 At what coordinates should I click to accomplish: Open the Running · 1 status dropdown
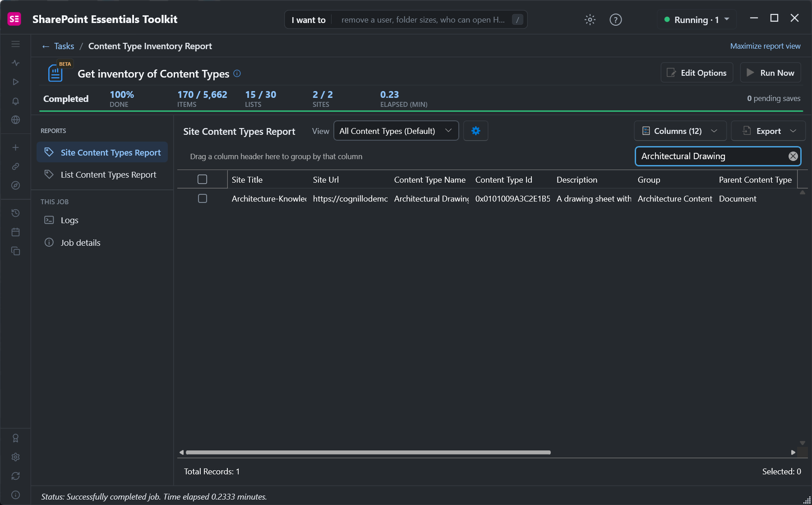(x=697, y=20)
